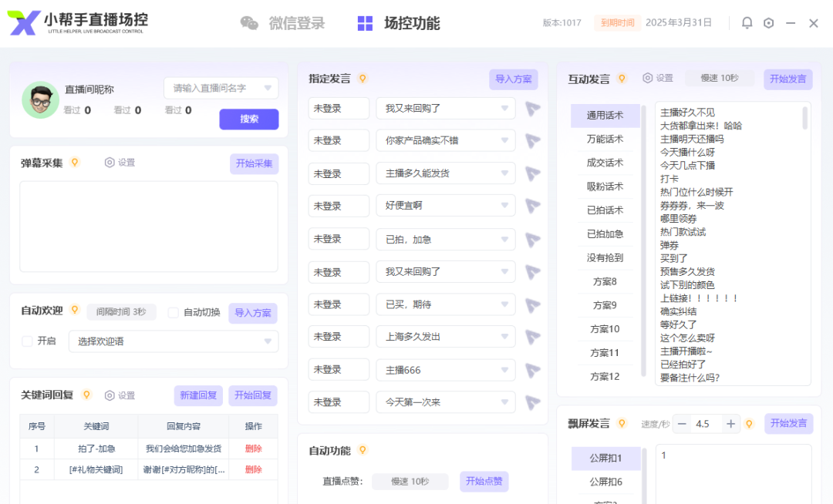Decrease 速度/秒 with the minus stepper
833x504 pixels.
(683, 423)
